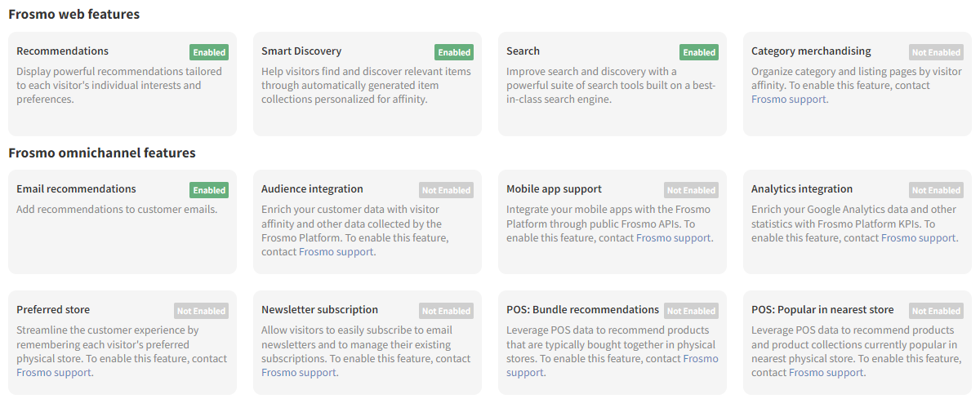Viewport: 980px width, 403px height.
Task: Follow Frosmo support link in POS: Popular in nearest store
Action: [826, 373]
